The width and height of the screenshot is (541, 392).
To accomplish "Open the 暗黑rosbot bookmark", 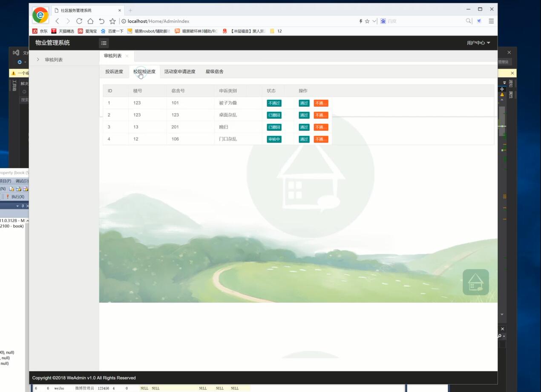I will [149, 31].
